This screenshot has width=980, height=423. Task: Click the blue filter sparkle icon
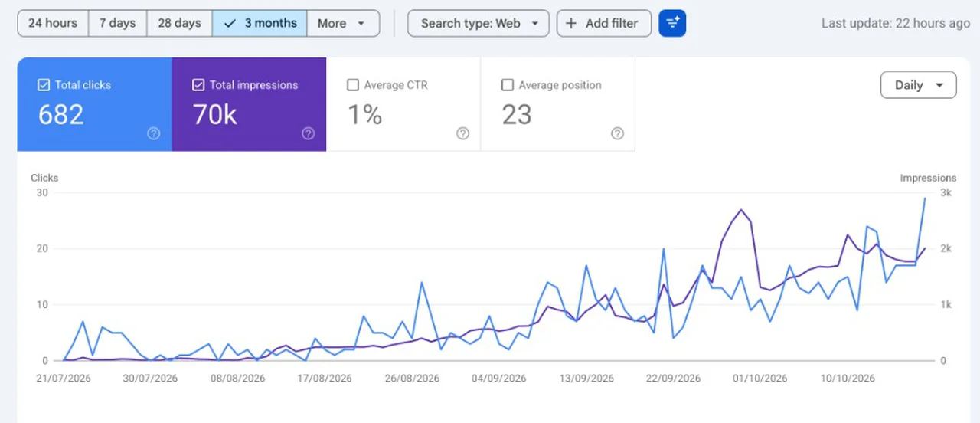[x=672, y=23]
